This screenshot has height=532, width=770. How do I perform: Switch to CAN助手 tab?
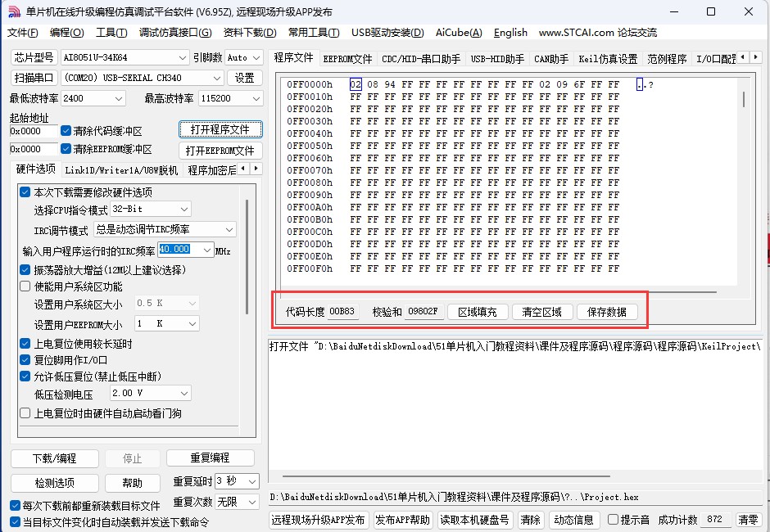pos(551,59)
